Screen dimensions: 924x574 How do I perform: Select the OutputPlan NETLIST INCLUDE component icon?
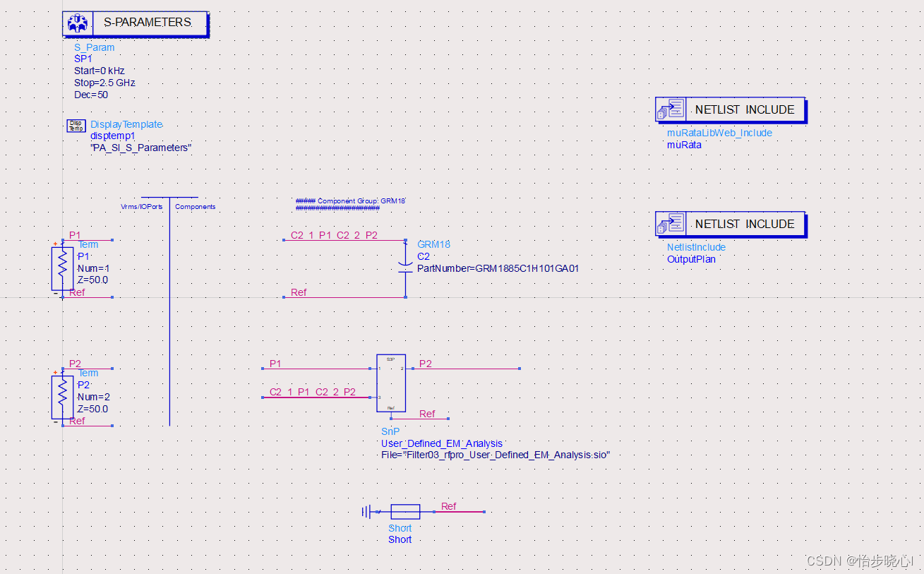click(x=670, y=224)
